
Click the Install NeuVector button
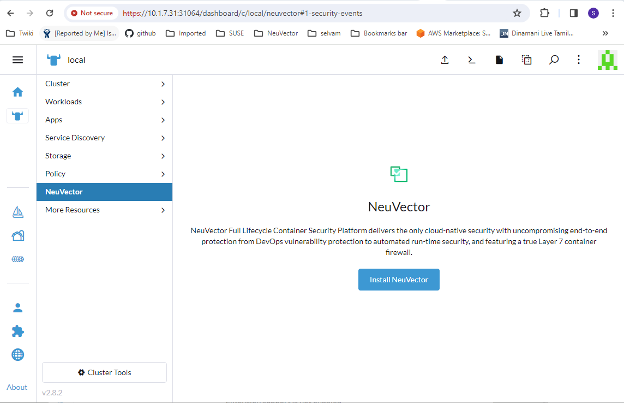[x=398, y=280]
